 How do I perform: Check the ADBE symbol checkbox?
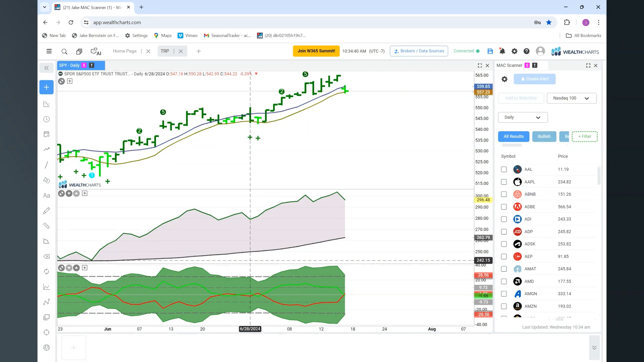point(504,207)
